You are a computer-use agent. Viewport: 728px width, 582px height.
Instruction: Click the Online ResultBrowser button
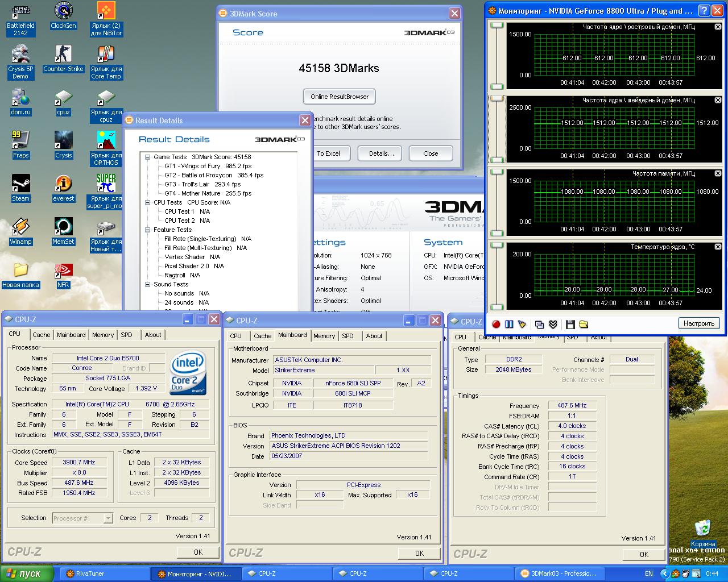tap(340, 97)
